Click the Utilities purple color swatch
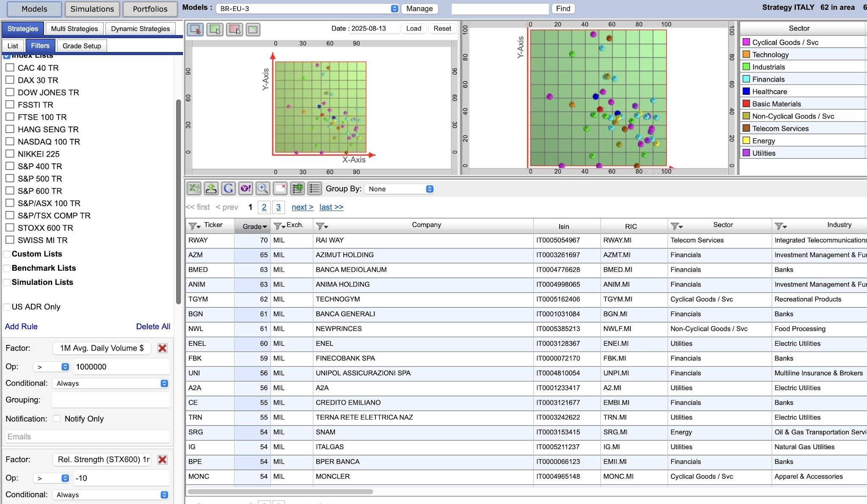This screenshot has height=504, width=867. pyautogui.click(x=746, y=153)
